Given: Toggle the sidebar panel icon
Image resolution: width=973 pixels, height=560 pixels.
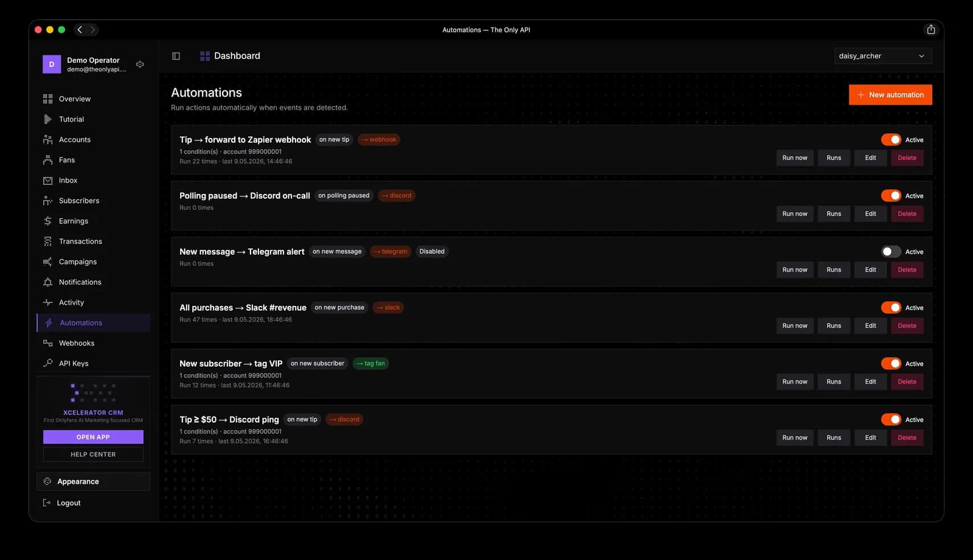Looking at the screenshot, I should (176, 56).
